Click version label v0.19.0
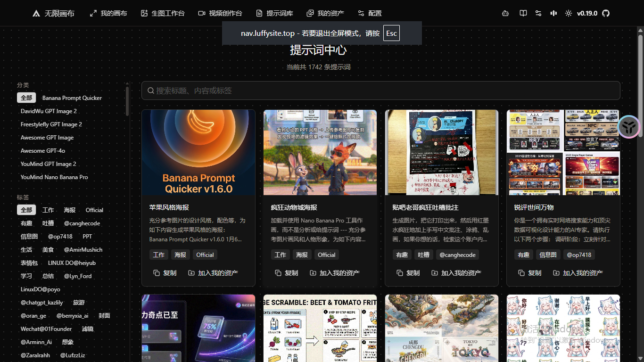Screen dimensions: 644x362 587,13
